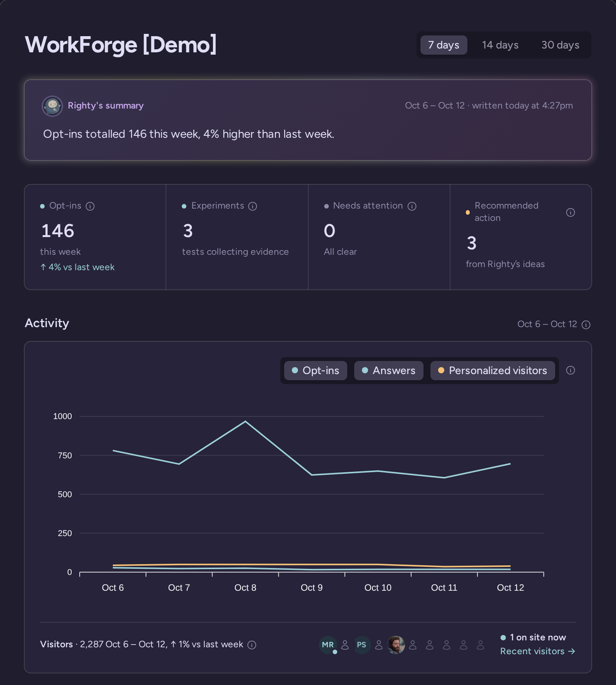Open the Recent visitors link
This screenshot has height=685, width=616.
point(537,651)
